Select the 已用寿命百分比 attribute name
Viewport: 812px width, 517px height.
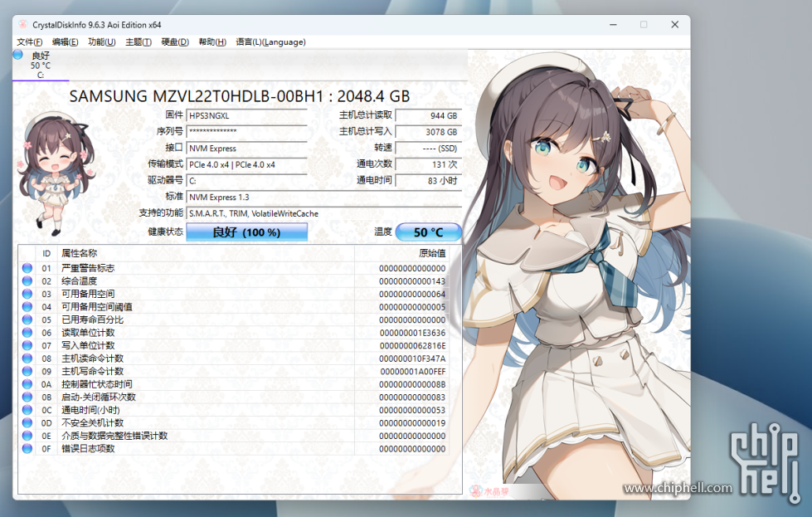click(93, 319)
